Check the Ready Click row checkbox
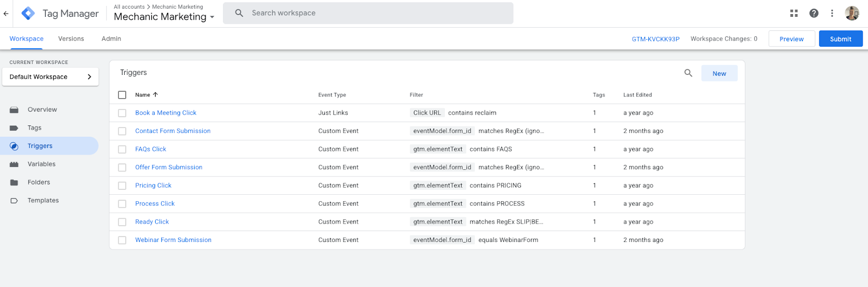 coord(122,222)
